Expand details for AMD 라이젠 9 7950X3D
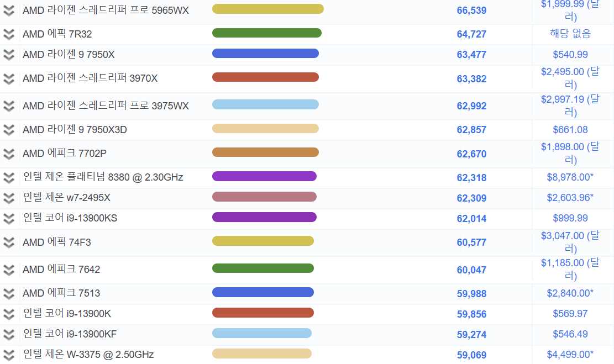614x364 pixels. [9, 130]
